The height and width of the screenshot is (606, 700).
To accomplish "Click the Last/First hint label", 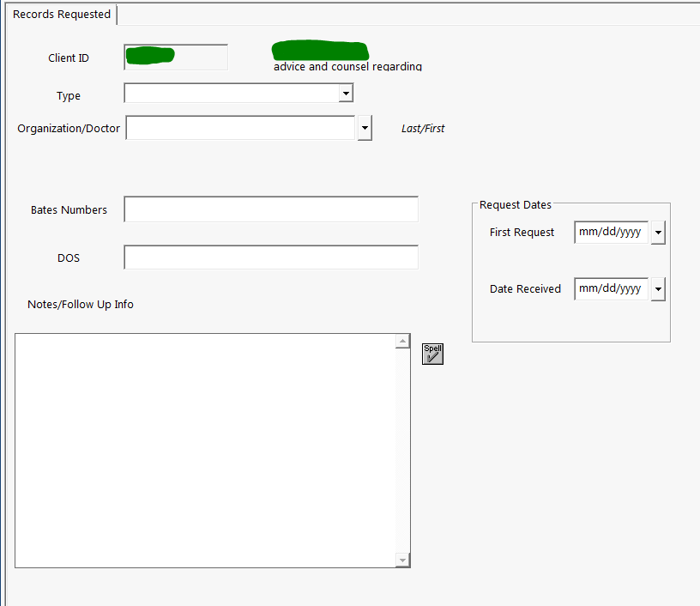I will (423, 129).
